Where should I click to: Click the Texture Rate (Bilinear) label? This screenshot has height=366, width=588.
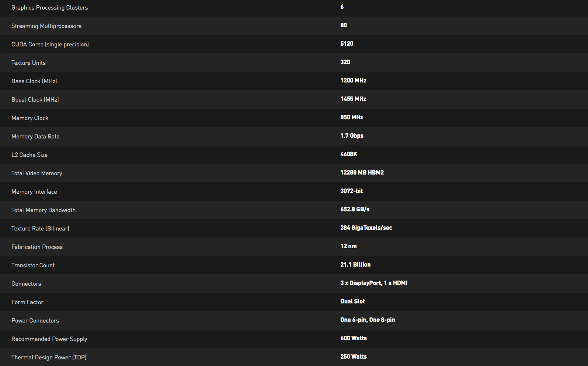pos(40,229)
